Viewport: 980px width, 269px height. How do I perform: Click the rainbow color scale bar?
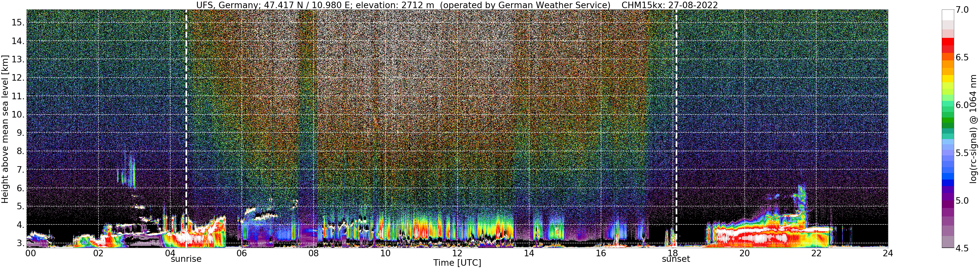coord(947,129)
